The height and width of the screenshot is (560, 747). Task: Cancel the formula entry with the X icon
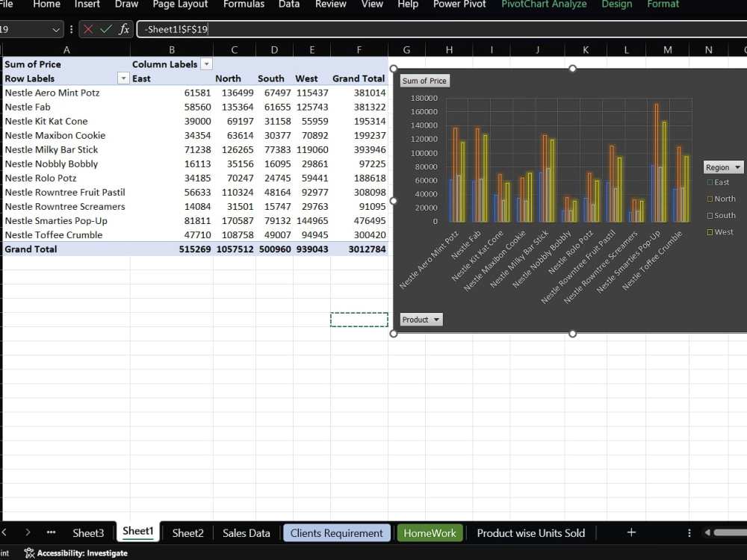pyautogui.click(x=88, y=29)
